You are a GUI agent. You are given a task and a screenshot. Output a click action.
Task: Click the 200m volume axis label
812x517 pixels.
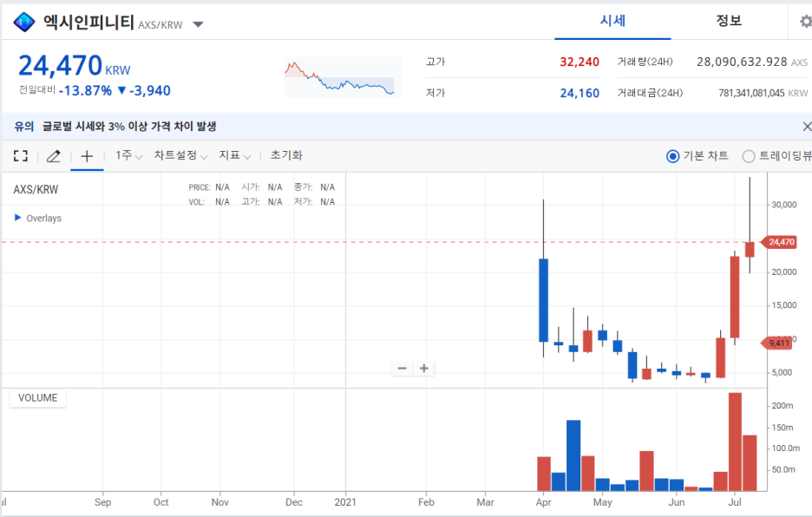pos(782,406)
